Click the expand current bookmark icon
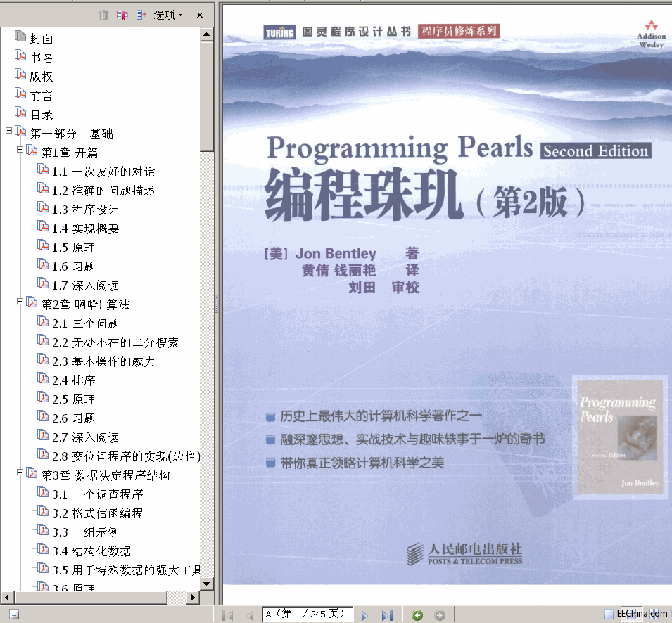This screenshot has height=623, width=672. click(x=141, y=15)
